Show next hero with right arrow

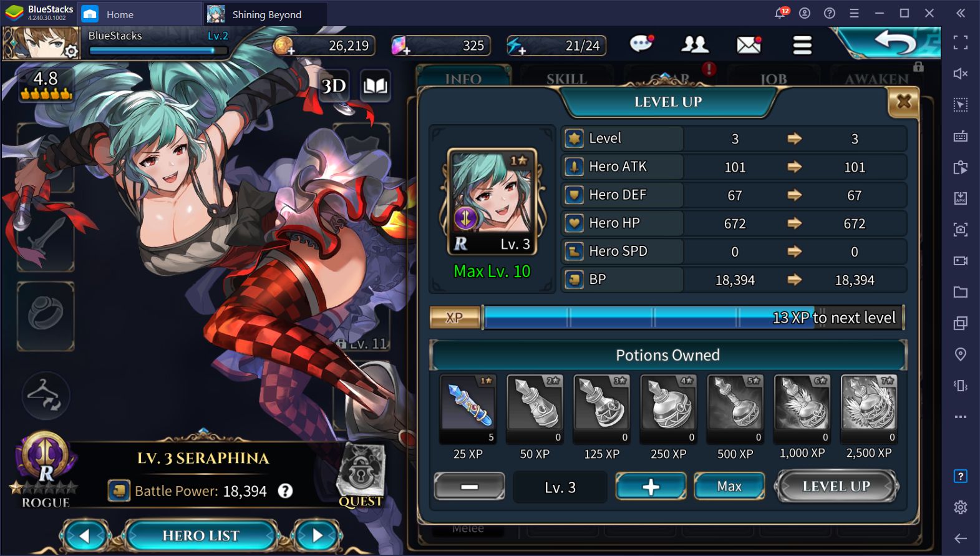[x=317, y=535]
